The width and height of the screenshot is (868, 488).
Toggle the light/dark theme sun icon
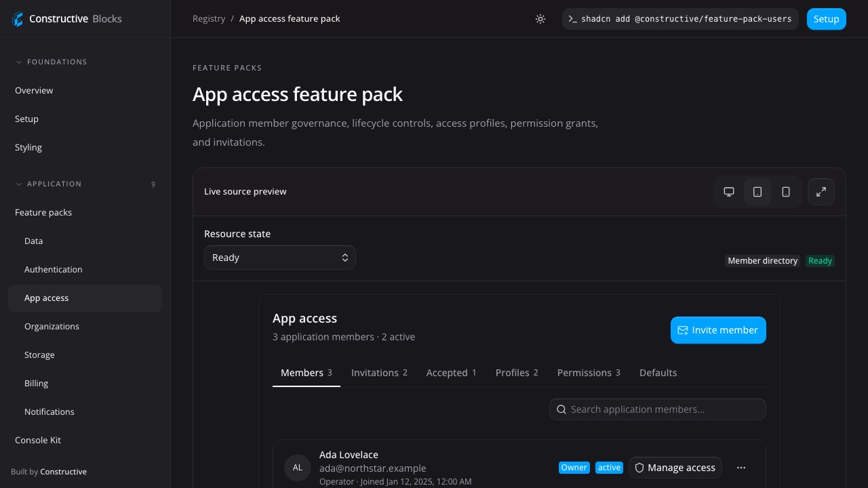tap(540, 19)
